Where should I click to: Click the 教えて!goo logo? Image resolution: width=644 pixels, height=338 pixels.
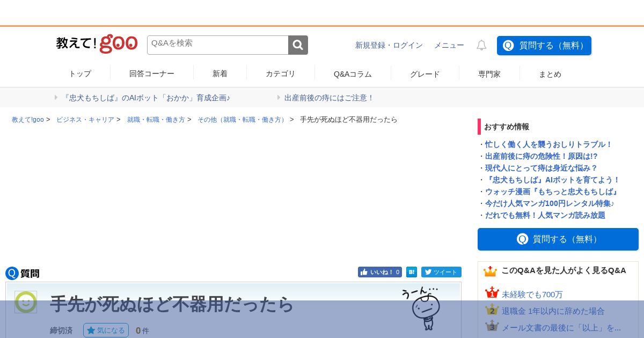[97, 43]
